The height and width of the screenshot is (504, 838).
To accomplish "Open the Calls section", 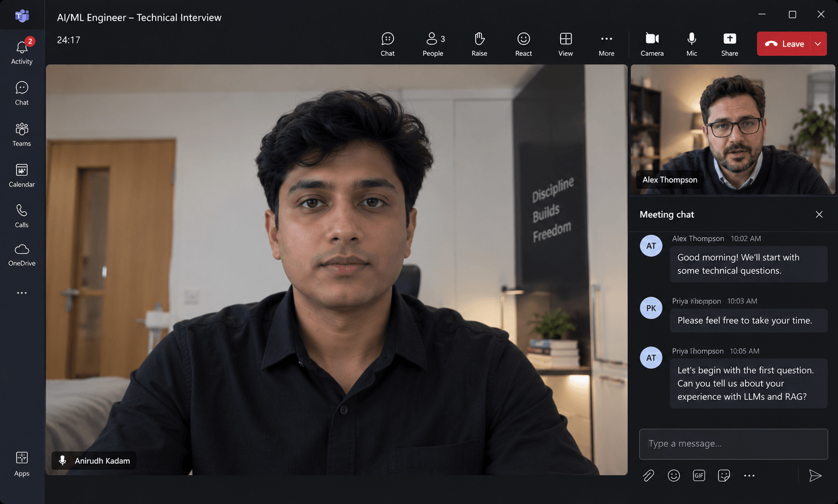I will pos(22,216).
